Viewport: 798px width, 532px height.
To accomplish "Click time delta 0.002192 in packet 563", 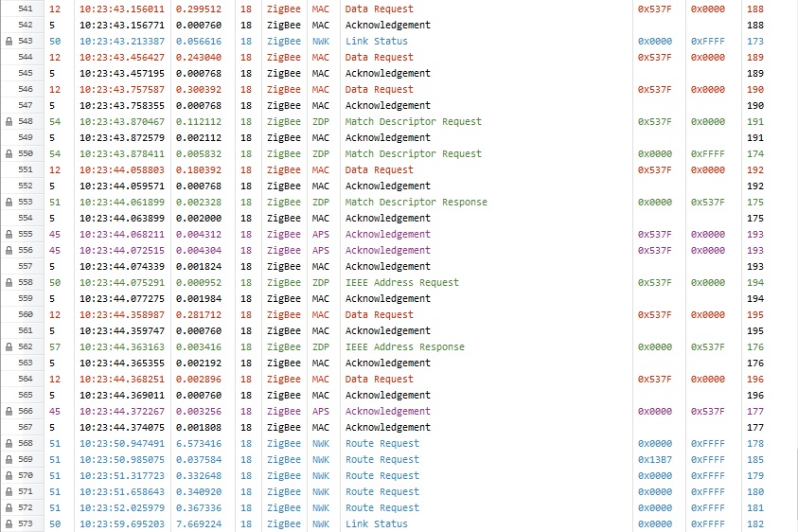I will (199, 363).
